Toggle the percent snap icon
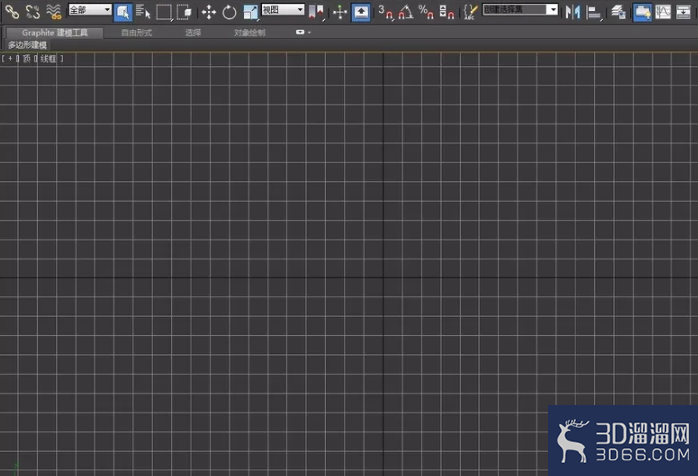 [x=426, y=12]
